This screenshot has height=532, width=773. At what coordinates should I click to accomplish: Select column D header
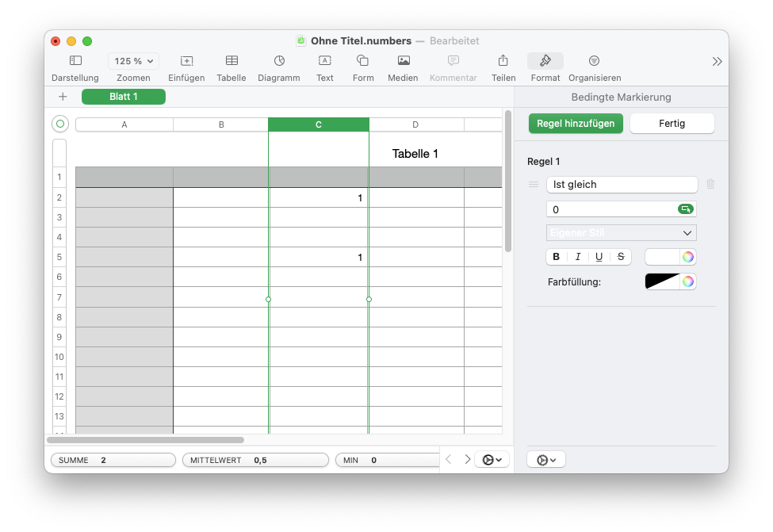click(x=415, y=124)
